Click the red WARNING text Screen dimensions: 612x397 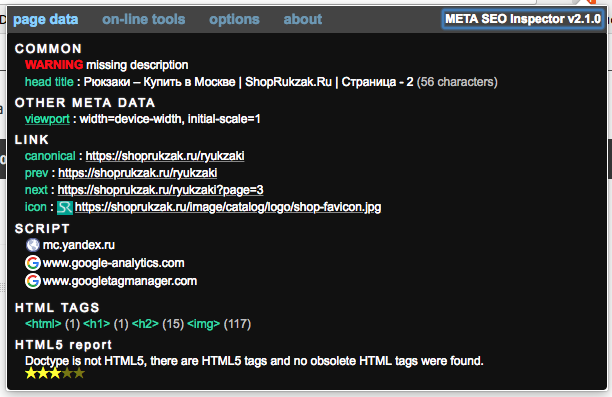click(x=54, y=65)
